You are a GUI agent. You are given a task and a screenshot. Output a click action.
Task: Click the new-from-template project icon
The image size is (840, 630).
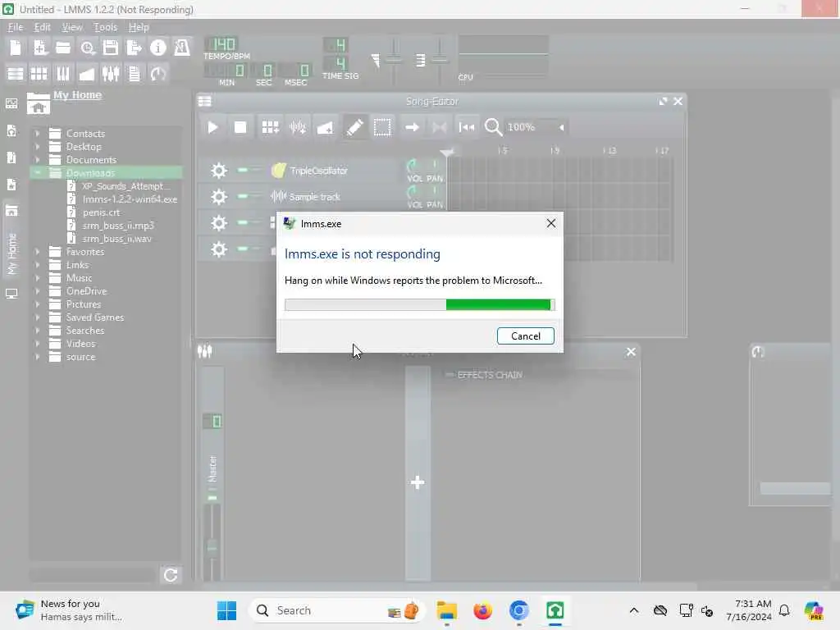(39, 48)
